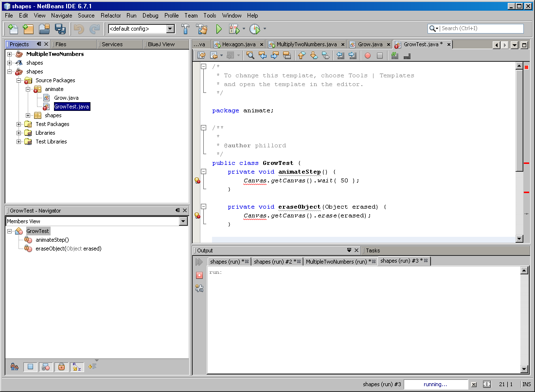Switch to the Hexagon.java editor tab
The width and height of the screenshot is (535, 392).
click(x=238, y=44)
